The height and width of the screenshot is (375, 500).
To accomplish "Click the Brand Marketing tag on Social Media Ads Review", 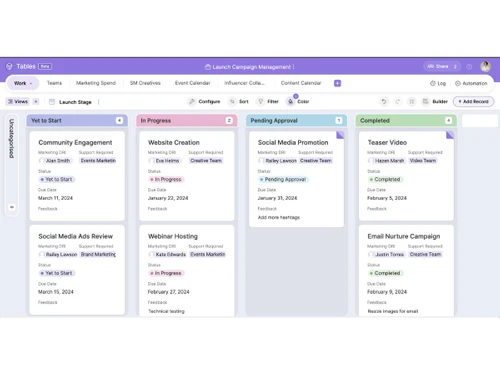I will (98, 254).
